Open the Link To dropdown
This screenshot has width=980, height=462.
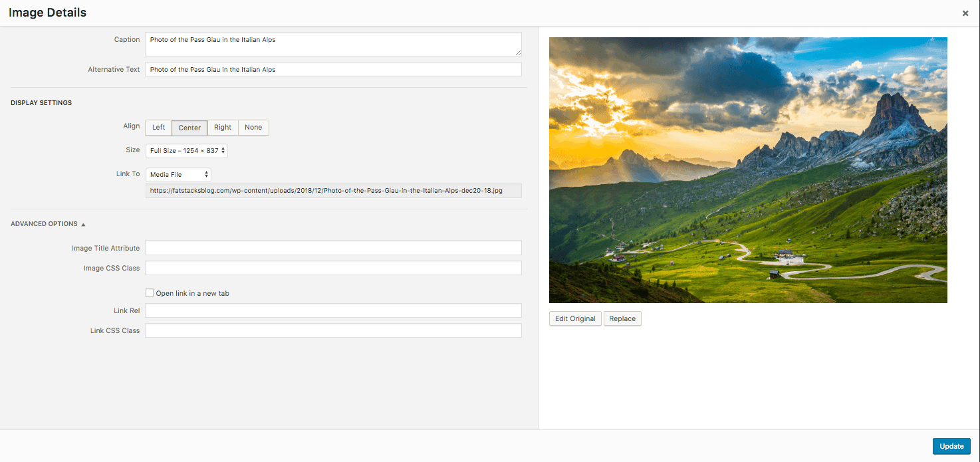coord(178,175)
